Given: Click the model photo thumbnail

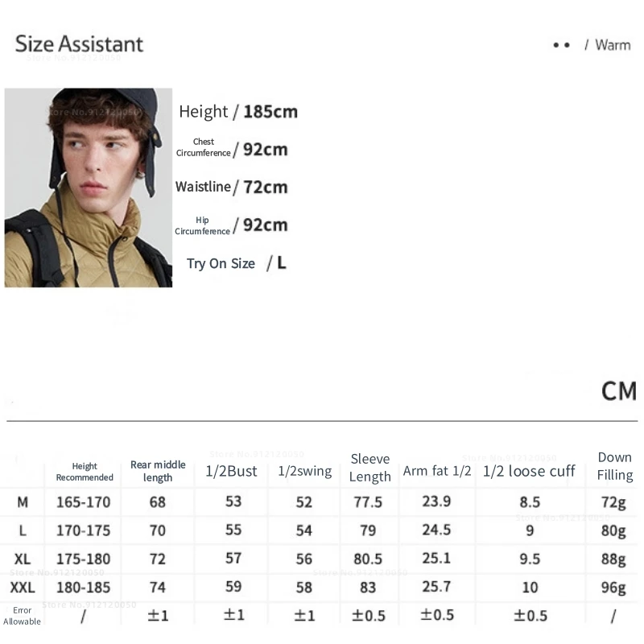Looking at the screenshot, I should click(x=89, y=188).
